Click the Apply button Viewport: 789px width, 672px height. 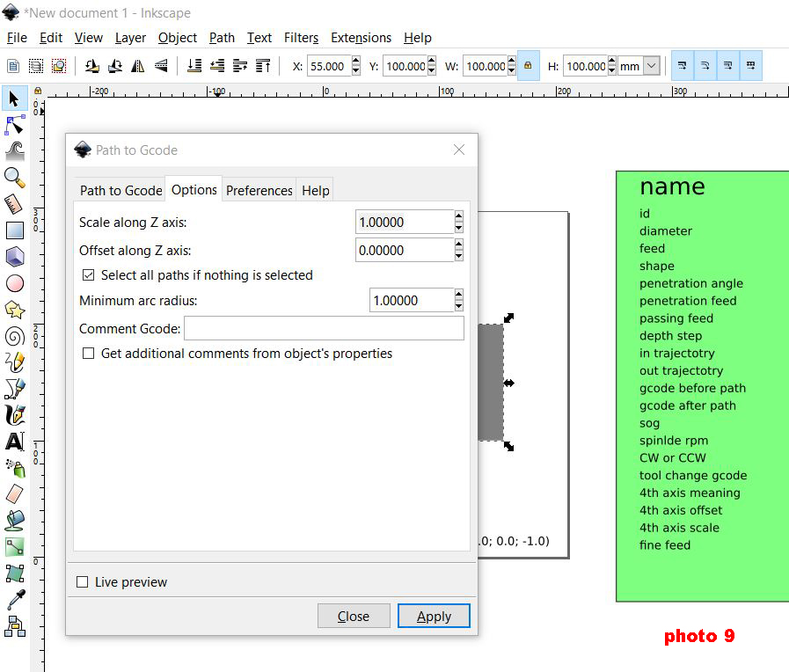coord(434,617)
